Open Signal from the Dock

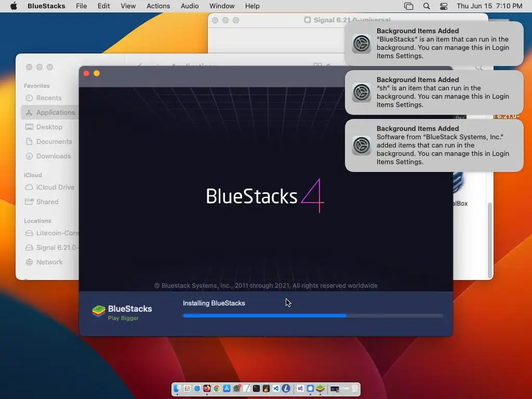[x=310, y=389]
